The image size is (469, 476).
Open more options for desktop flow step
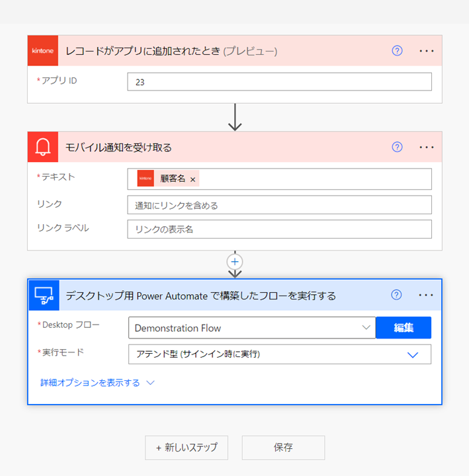[426, 295]
